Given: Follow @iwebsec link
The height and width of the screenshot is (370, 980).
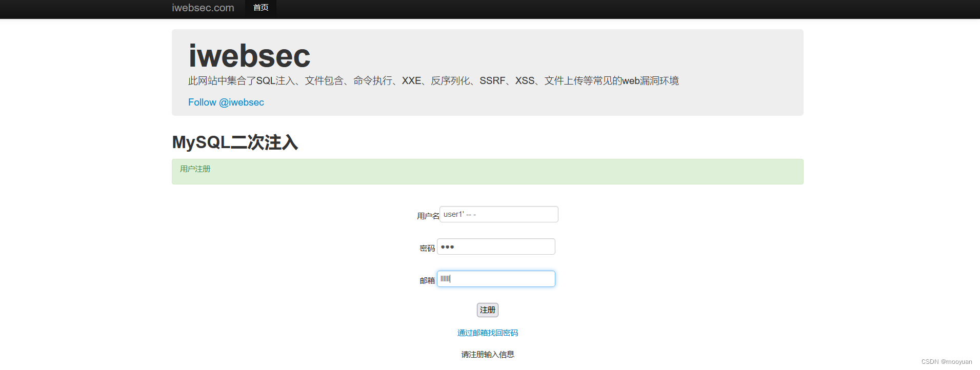Looking at the screenshot, I should pyautogui.click(x=226, y=102).
